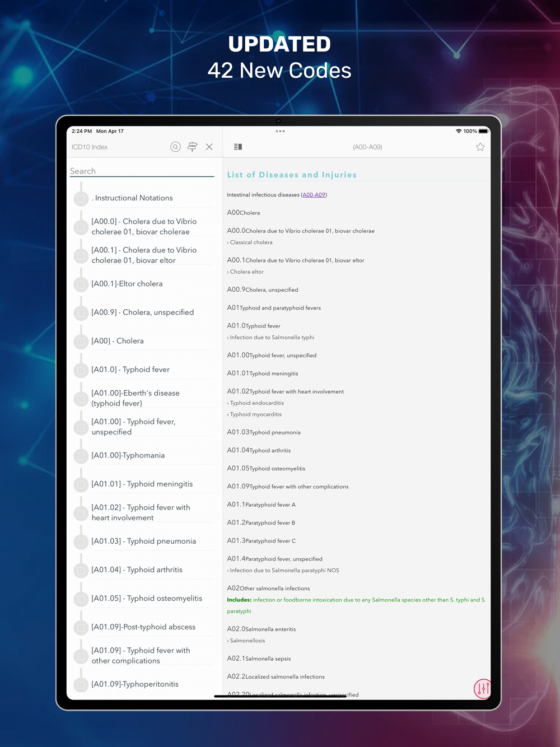560x747 pixels.
Task: Open [A00.9] - Cholera, unspecified entry
Action: [x=143, y=312]
